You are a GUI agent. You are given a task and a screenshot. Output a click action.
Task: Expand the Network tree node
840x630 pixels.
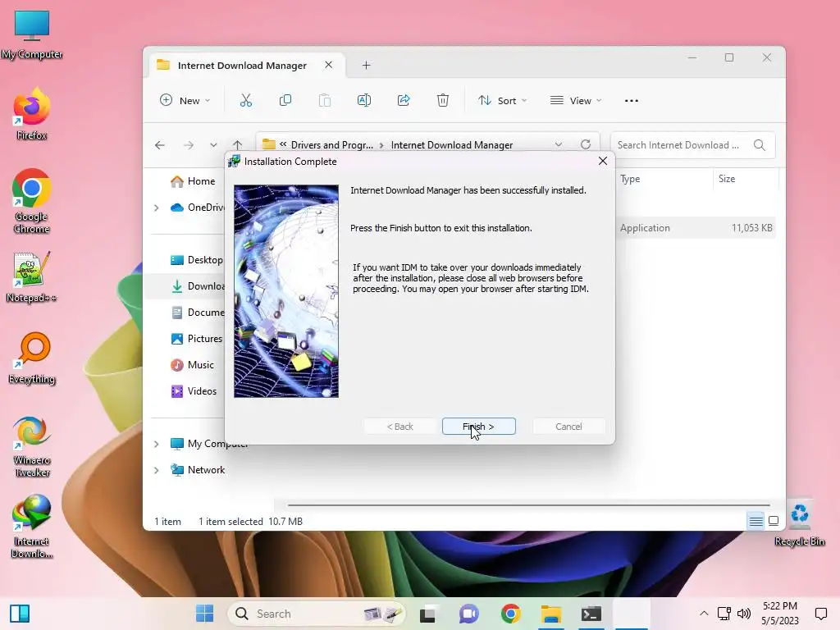[157, 470]
